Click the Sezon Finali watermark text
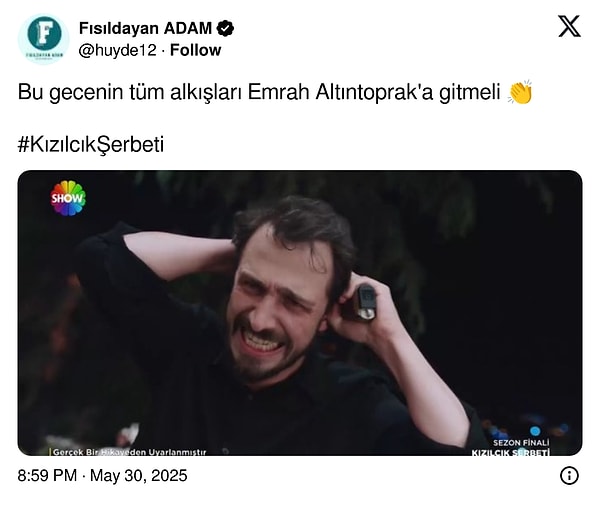The width and height of the screenshot is (600, 506). point(521,443)
